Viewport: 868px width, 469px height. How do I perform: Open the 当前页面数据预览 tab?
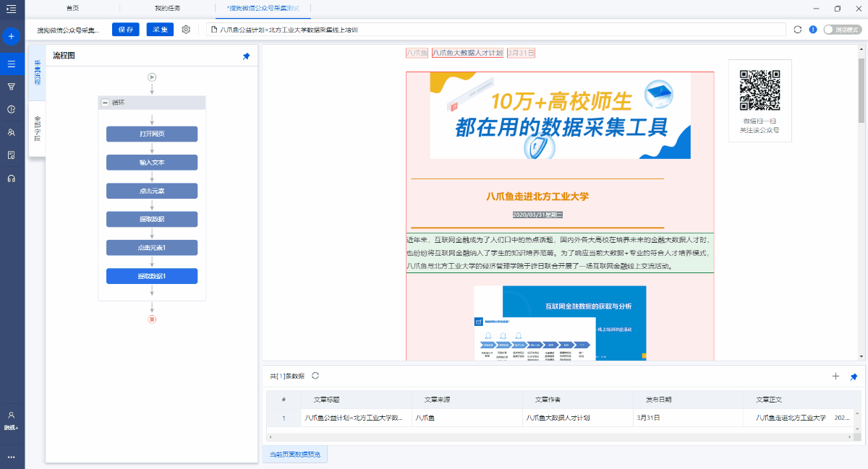[x=294, y=455]
